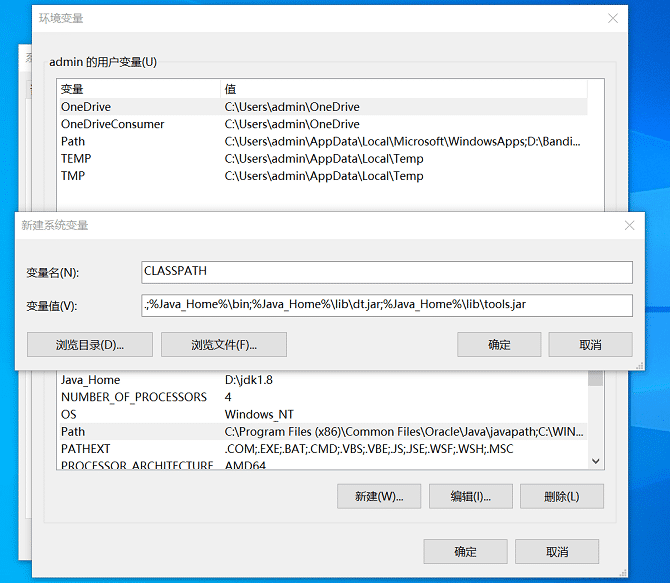This screenshot has height=583, width=670.
Task: Select the OneDrive user variable row
Action: (x=322, y=106)
